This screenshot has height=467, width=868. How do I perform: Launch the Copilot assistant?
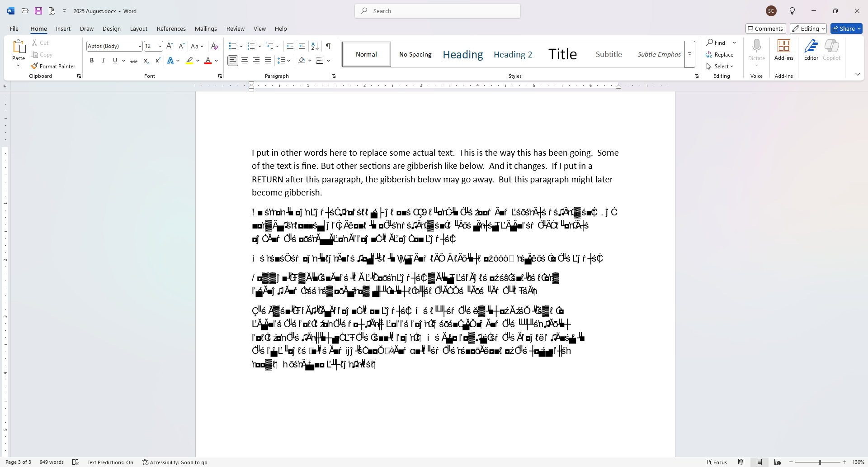point(832,50)
